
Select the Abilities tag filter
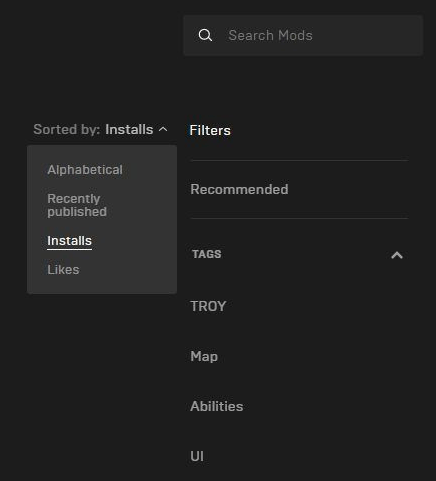[217, 406]
